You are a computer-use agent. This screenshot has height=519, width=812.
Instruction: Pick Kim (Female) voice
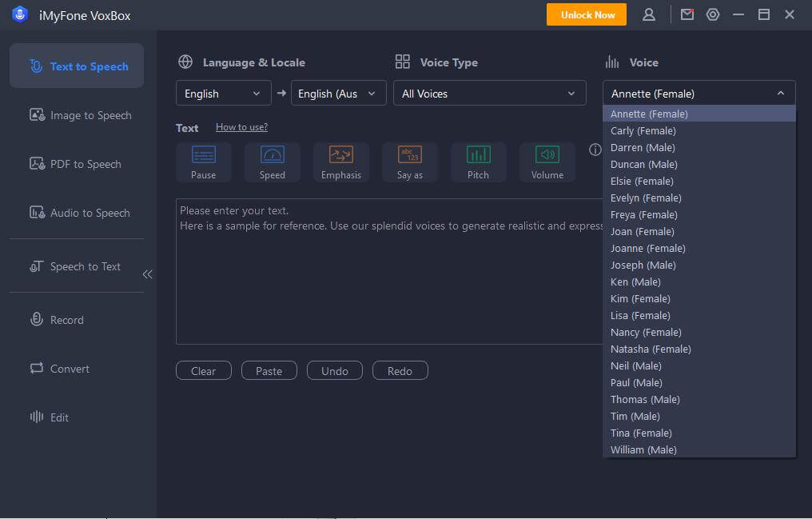(699, 299)
